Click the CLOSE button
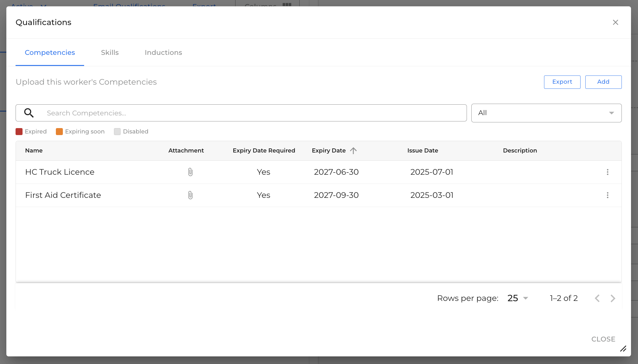This screenshot has width=638, height=364. click(x=603, y=339)
